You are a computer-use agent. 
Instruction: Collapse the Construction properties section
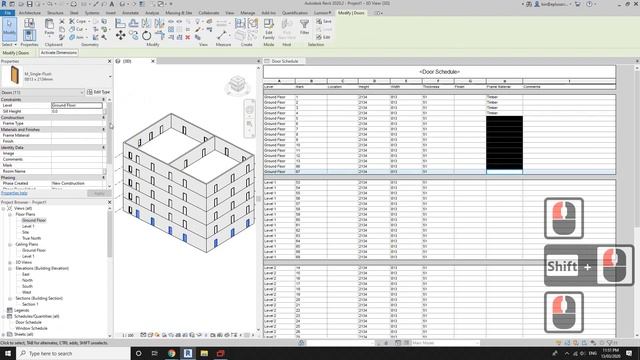(103, 118)
